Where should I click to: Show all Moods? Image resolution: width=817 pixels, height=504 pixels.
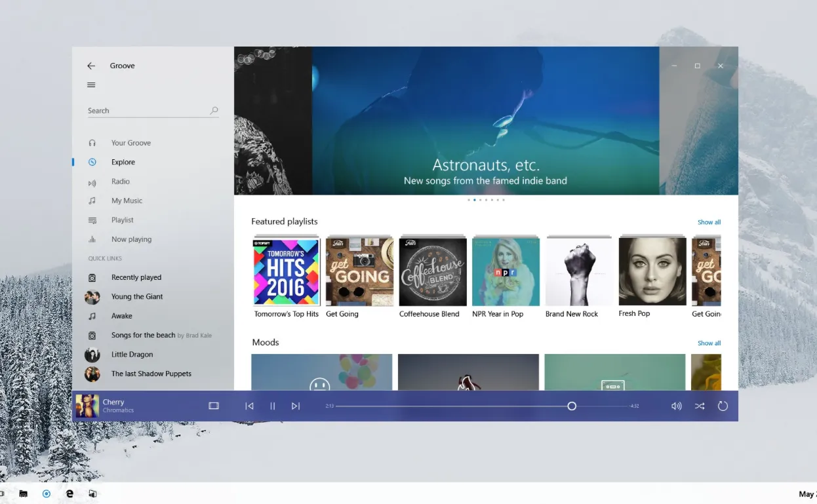709,343
